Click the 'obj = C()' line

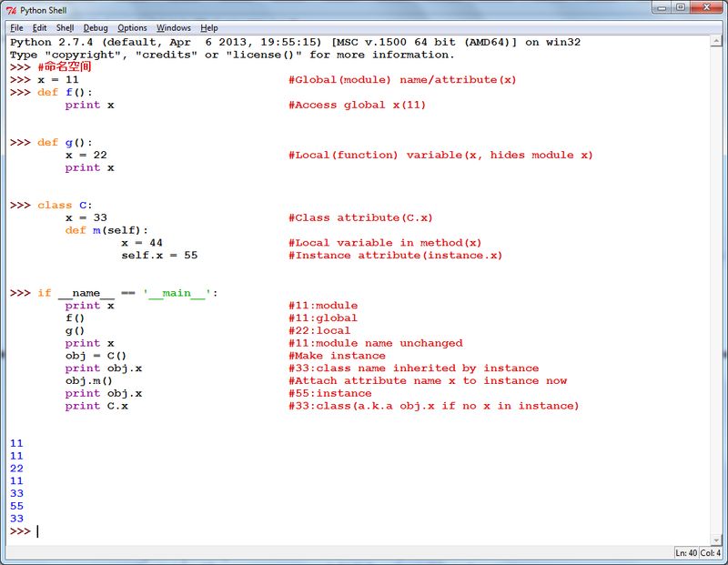96,356
